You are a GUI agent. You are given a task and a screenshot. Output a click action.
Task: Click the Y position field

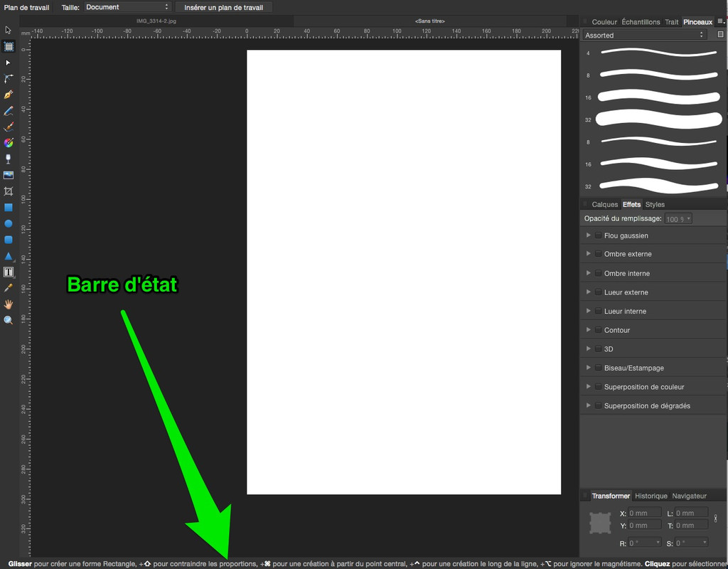click(645, 525)
